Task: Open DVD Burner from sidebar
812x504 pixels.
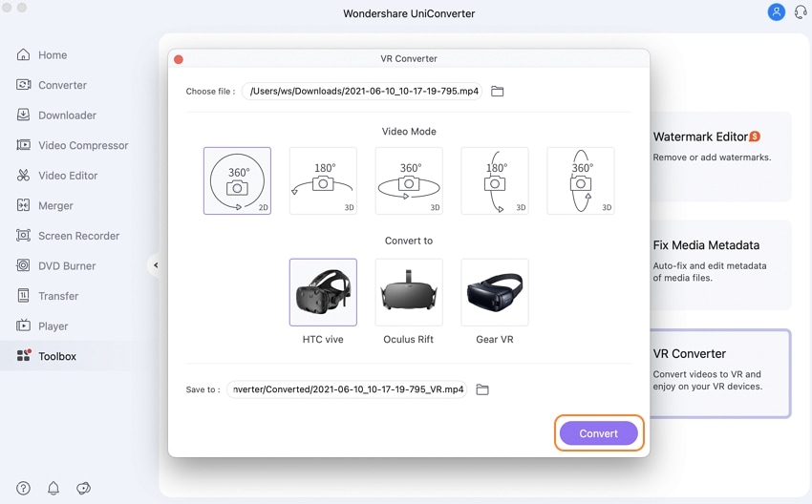Action: (x=67, y=266)
